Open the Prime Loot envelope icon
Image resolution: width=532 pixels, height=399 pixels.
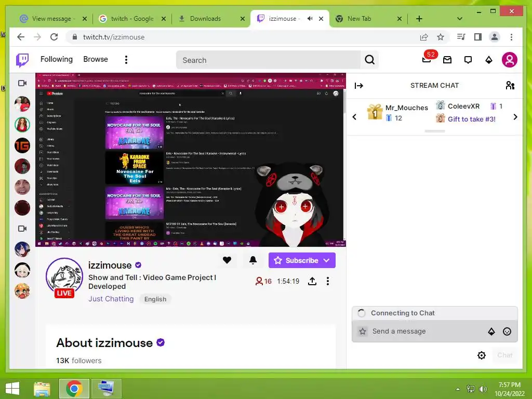click(x=447, y=60)
